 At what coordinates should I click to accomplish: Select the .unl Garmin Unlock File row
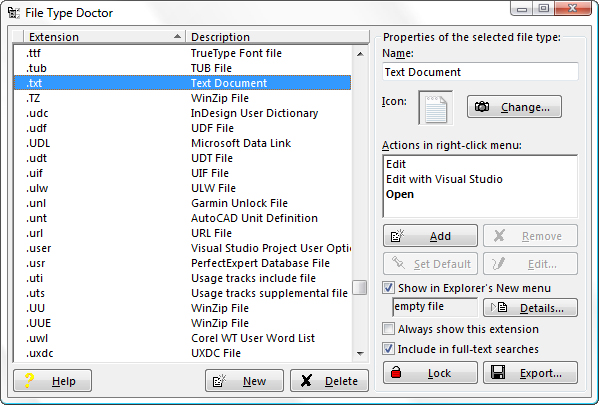182,203
